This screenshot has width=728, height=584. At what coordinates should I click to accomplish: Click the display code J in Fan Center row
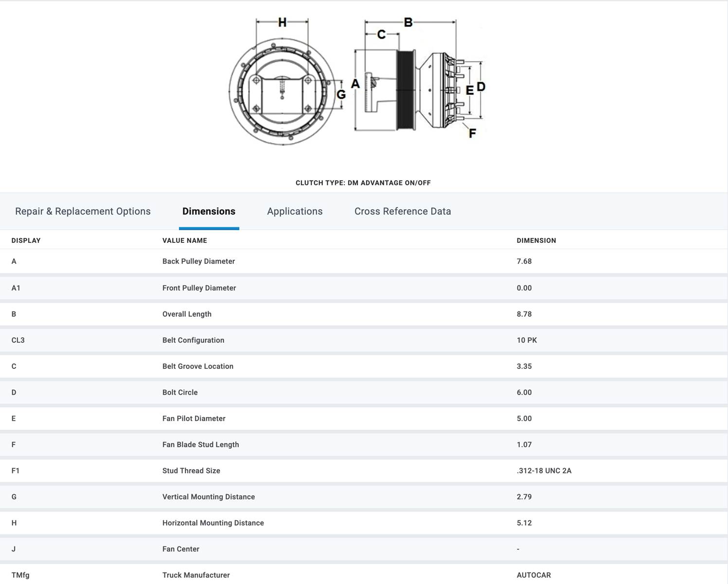14,549
